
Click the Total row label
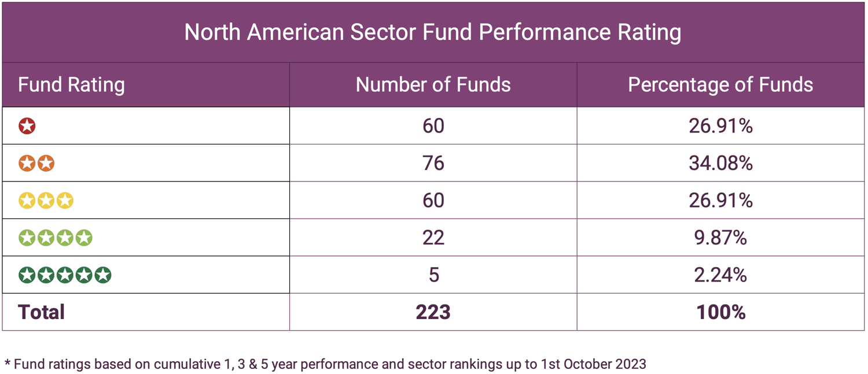click(42, 312)
